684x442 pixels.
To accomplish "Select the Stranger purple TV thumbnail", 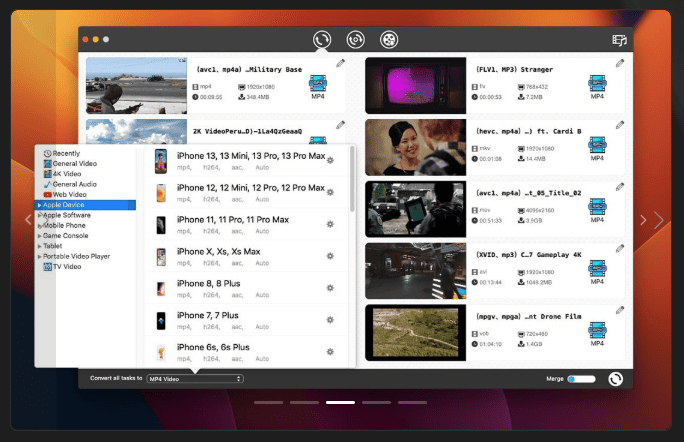I will point(416,86).
